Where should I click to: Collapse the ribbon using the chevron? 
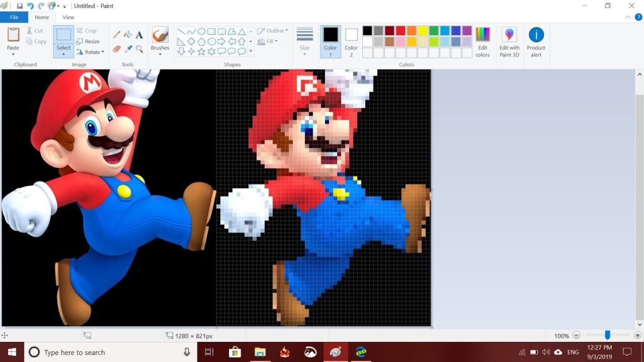click(x=628, y=17)
